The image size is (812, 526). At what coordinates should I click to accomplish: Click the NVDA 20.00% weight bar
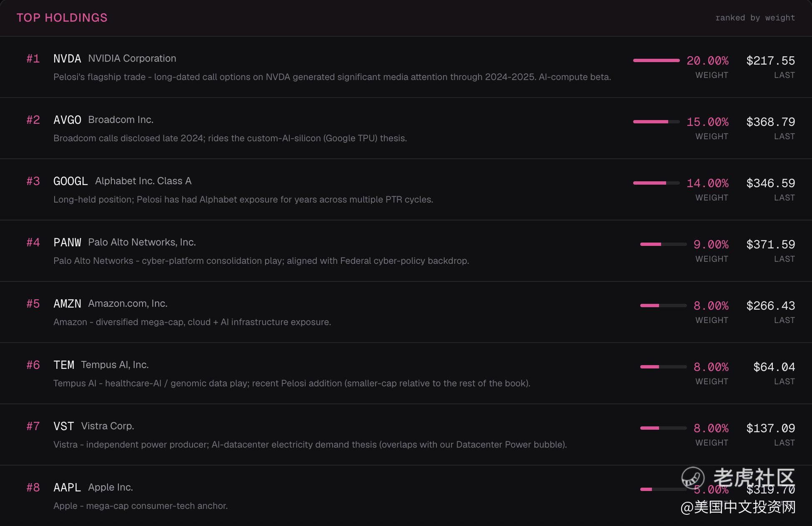click(656, 60)
